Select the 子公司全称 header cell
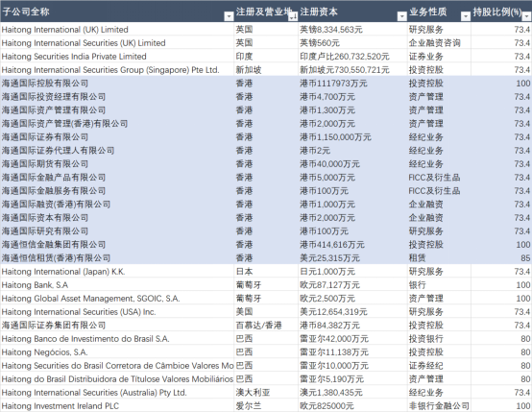Viewport: 532px width, 412px height. coord(117,12)
